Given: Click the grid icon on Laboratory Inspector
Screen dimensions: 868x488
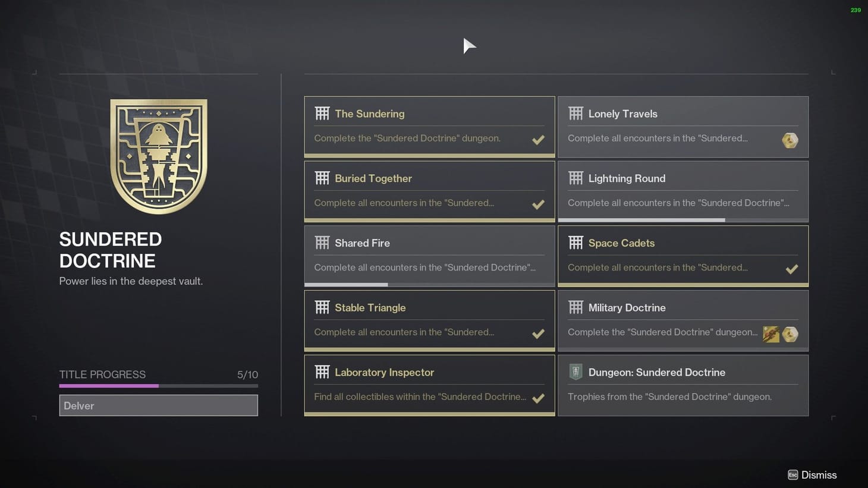Looking at the screenshot, I should pos(322,371).
